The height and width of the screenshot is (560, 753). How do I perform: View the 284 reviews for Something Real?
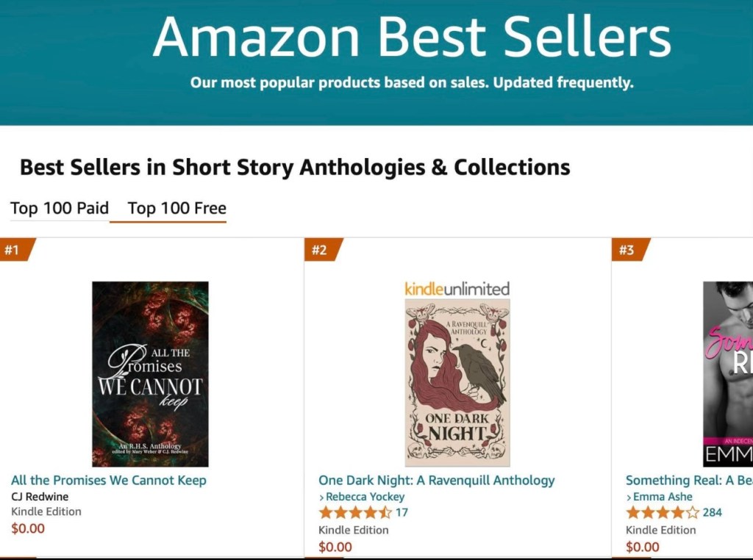(713, 512)
